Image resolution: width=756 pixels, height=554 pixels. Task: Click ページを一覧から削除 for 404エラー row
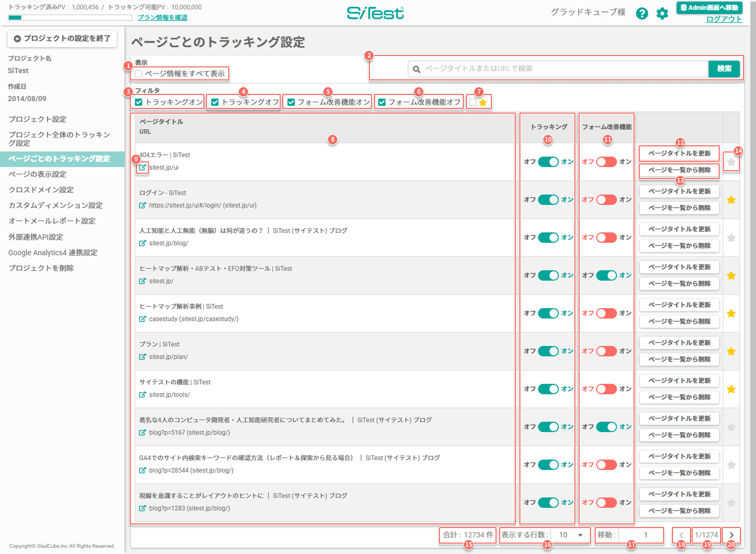point(679,170)
